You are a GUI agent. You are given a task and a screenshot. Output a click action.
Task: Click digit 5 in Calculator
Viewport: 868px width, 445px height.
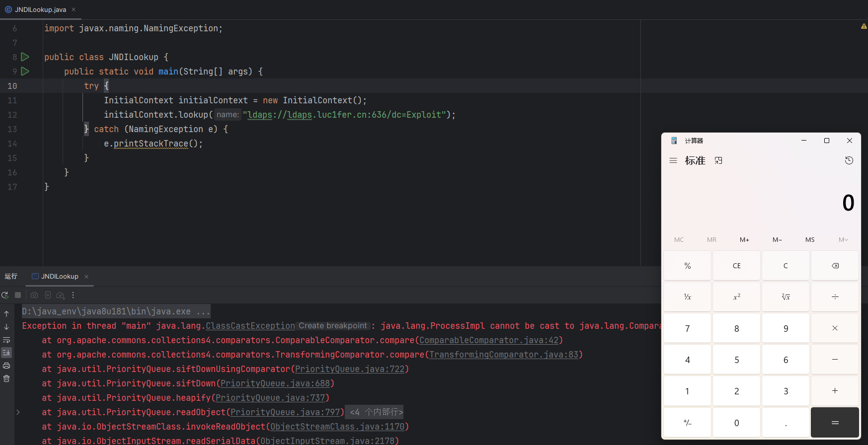[x=736, y=360]
